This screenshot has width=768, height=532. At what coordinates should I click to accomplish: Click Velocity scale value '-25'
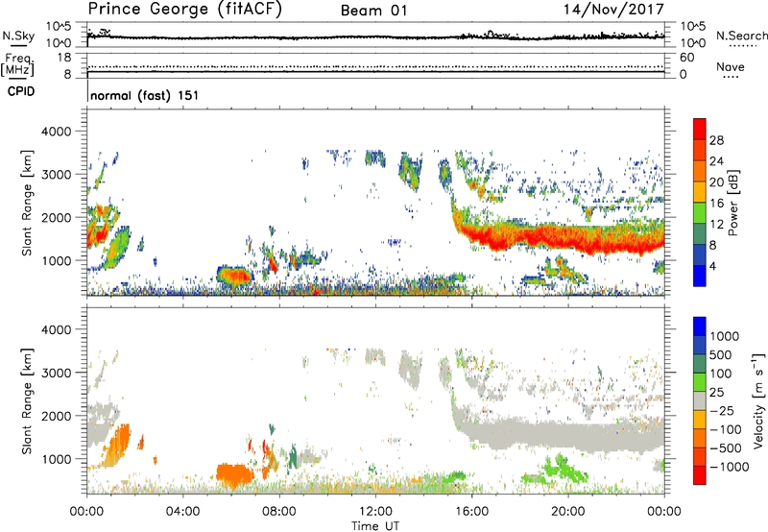pos(722,410)
